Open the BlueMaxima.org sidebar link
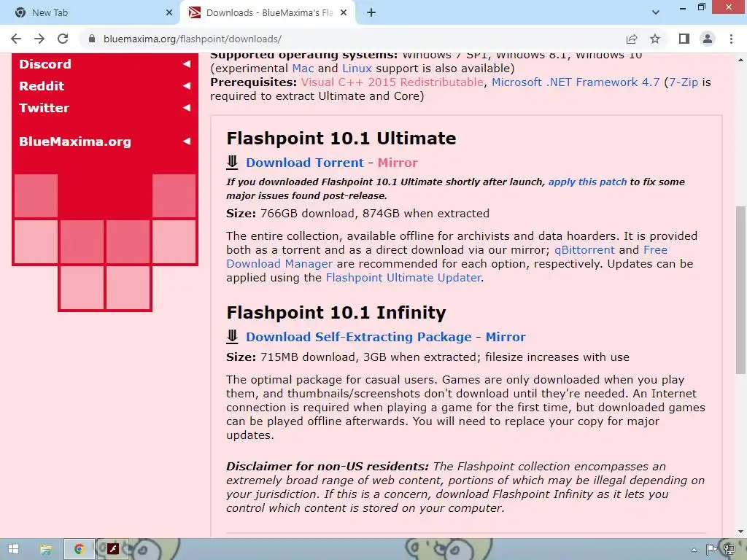 click(x=75, y=142)
